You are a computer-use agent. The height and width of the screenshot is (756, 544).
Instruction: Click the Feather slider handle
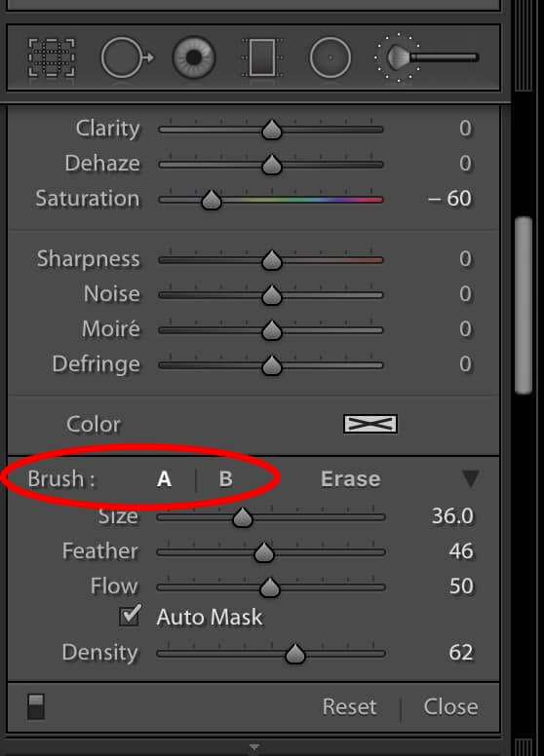pos(264,552)
